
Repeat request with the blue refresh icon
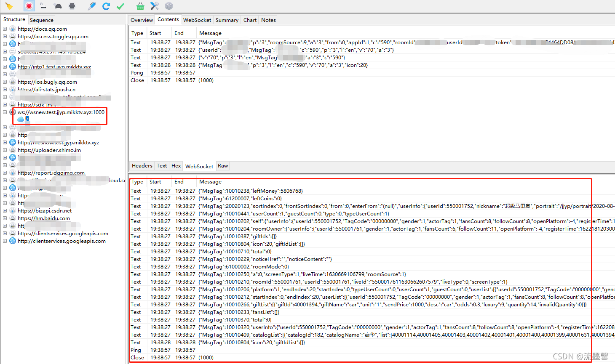106,6
